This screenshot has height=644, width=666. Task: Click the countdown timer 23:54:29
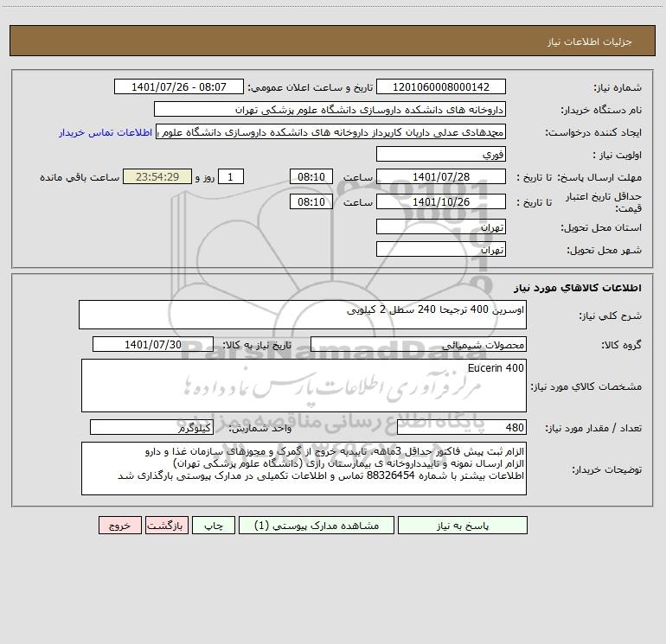click(157, 176)
